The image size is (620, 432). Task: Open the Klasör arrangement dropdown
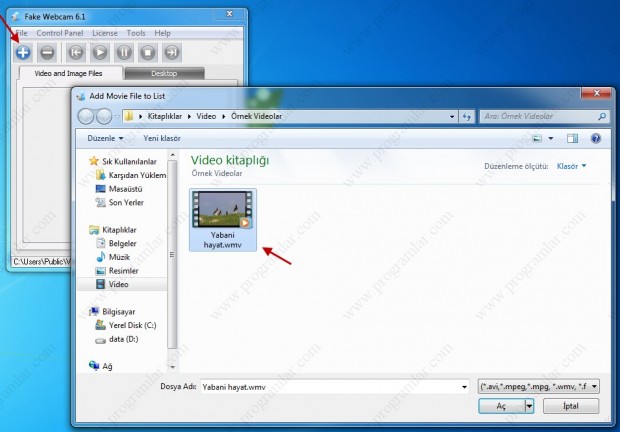571,166
